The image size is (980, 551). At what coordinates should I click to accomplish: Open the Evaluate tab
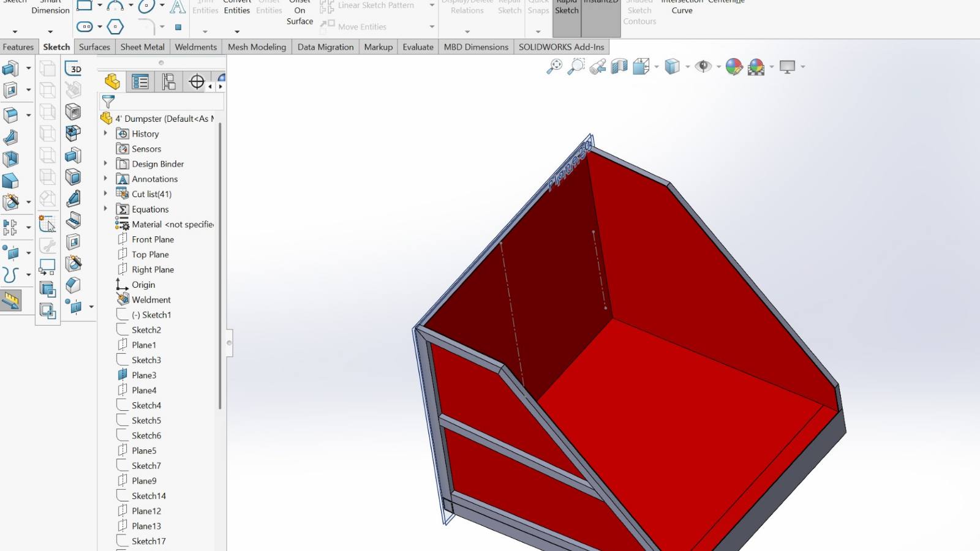[418, 47]
